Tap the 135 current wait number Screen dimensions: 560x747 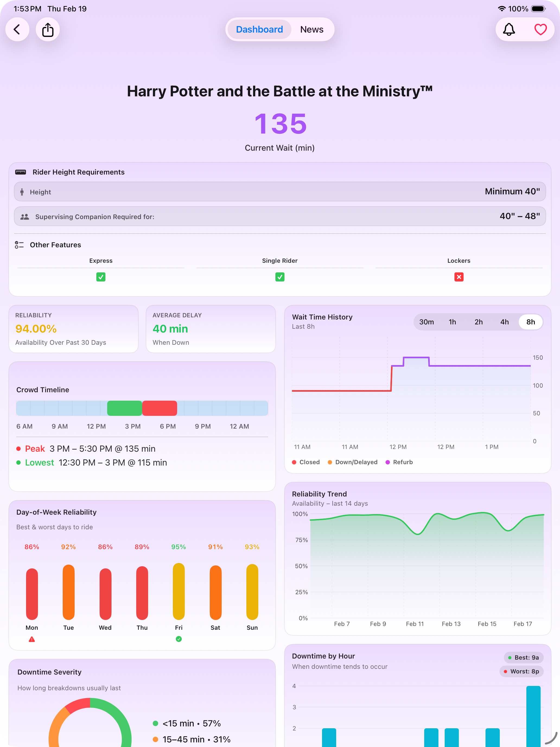280,124
